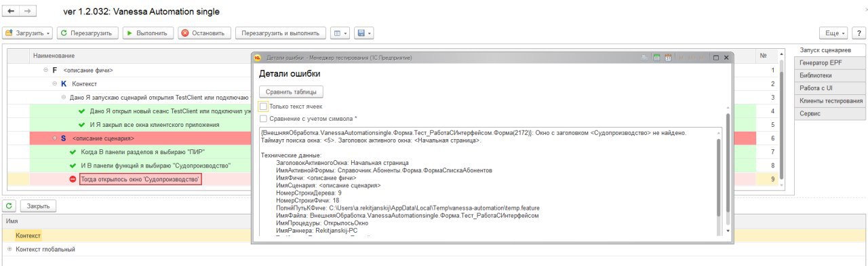The height and width of the screenshot is (266, 868).
Task: Click Сравнить таблицы button in error dialog
Action: click(x=291, y=92)
